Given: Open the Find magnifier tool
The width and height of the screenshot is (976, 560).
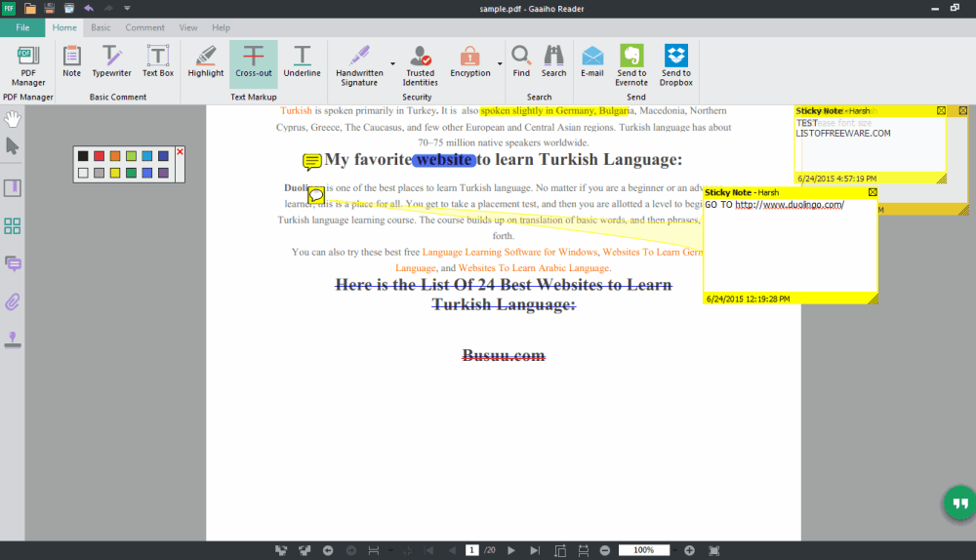Looking at the screenshot, I should (521, 61).
